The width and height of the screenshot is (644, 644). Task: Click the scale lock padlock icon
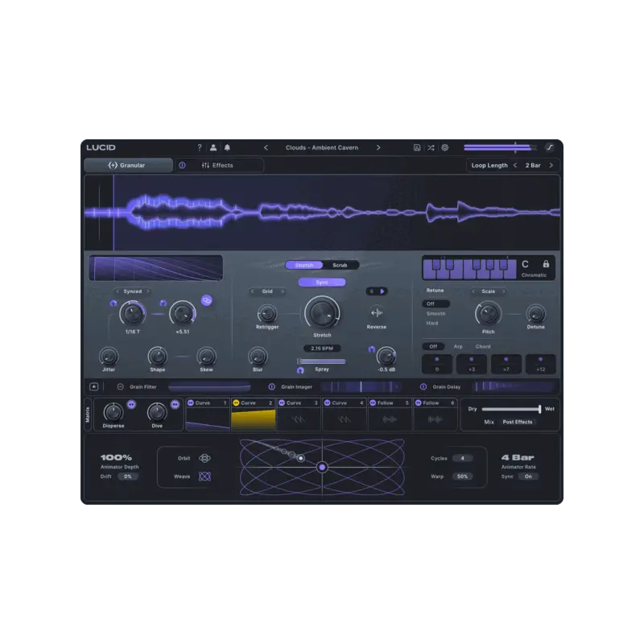point(546,264)
